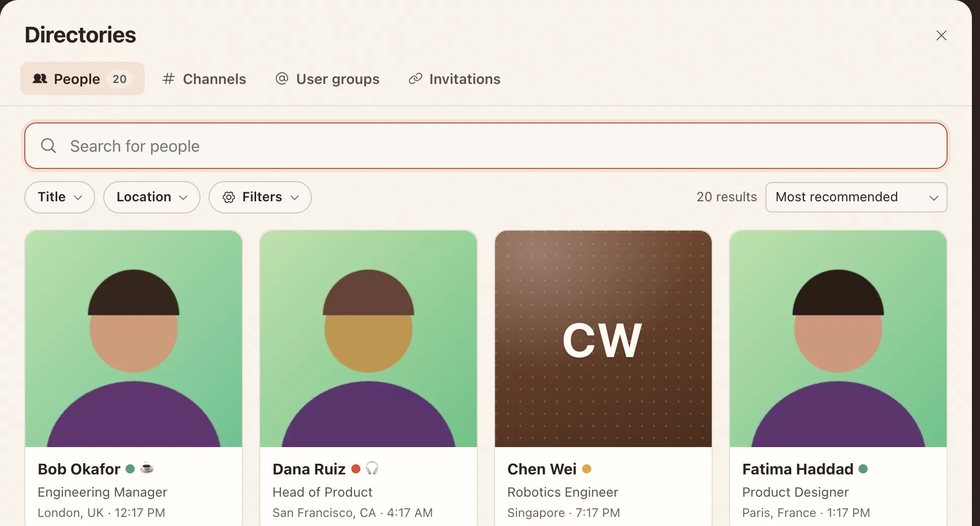Open the Location filter dropdown

point(152,197)
